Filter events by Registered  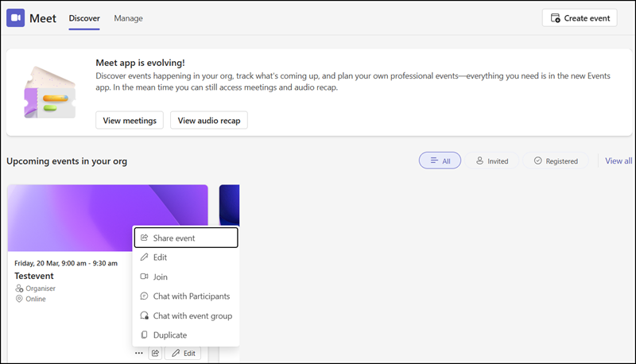[x=556, y=161]
